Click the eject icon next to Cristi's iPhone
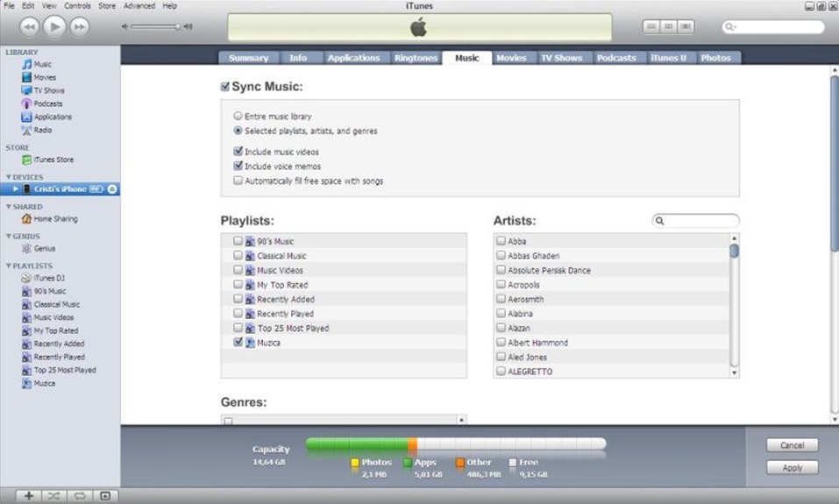 113,189
